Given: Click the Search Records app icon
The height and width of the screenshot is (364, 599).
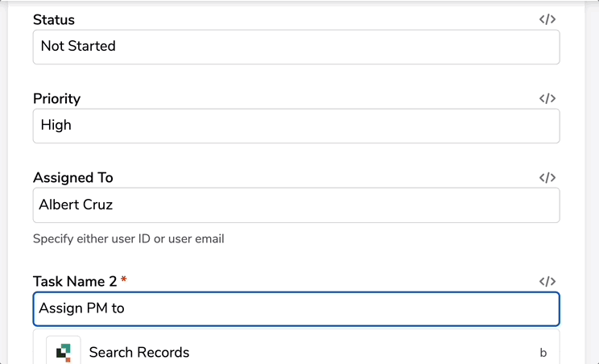Looking at the screenshot, I should click(64, 352).
